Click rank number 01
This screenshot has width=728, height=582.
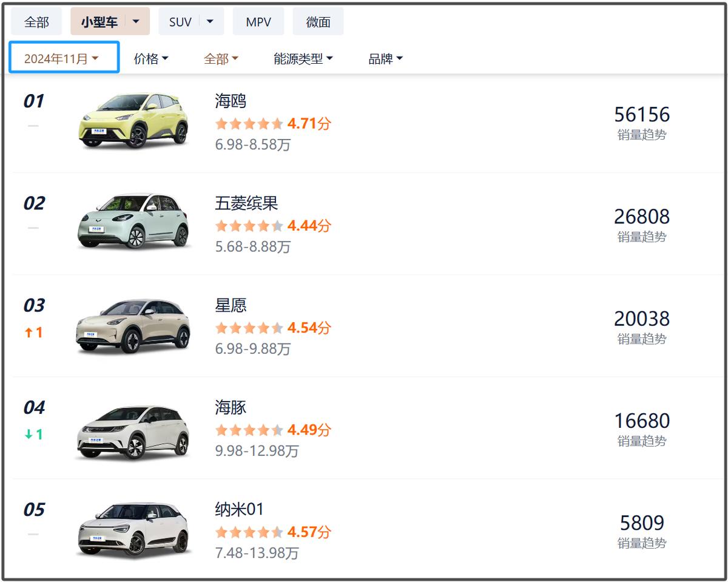34,101
